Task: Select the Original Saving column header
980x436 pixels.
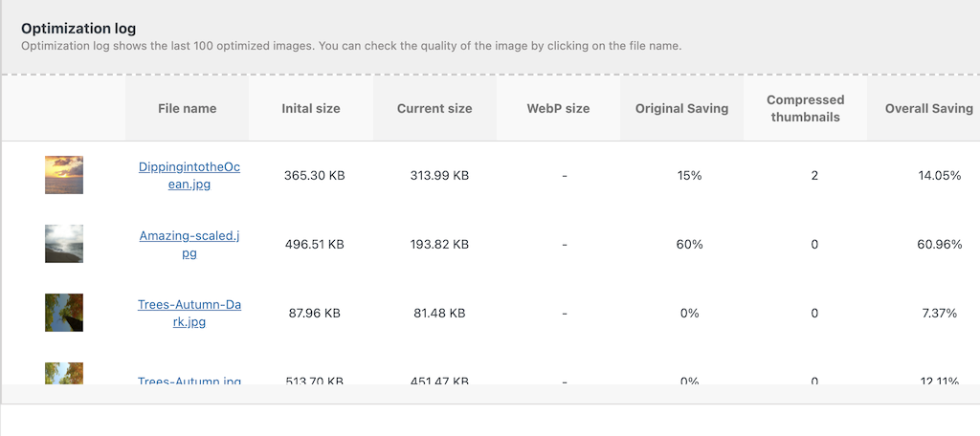Action: [681, 108]
